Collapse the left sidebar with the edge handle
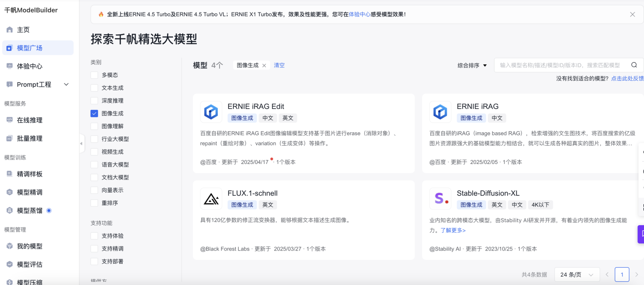Image resolution: width=644 pixels, height=285 pixels. point(81,143)
